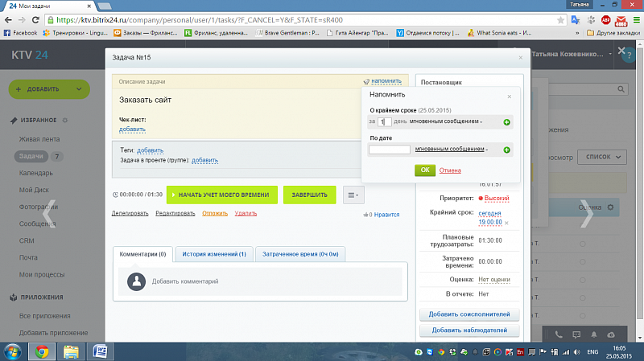Expand the 'Добавить' button dropdown arrow

point(79,89)
